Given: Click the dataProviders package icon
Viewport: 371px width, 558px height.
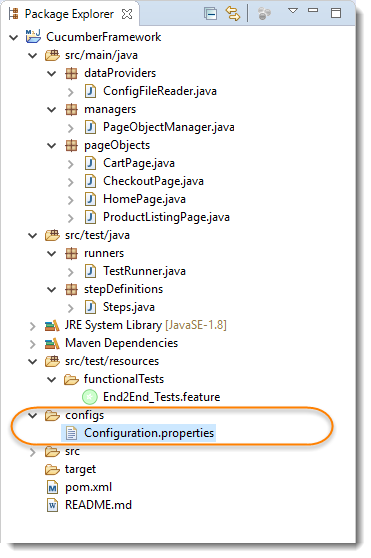Looking at the screenshot, I should (x=71, y=73).
